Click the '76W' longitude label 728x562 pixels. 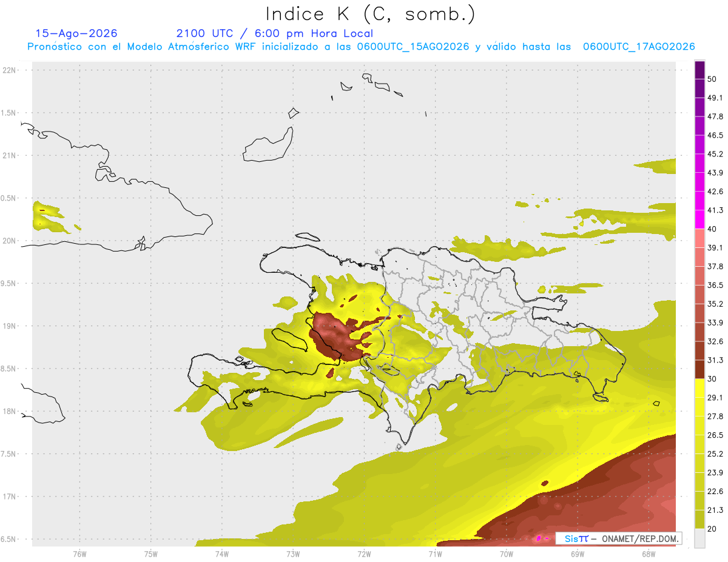click(79, 554)
